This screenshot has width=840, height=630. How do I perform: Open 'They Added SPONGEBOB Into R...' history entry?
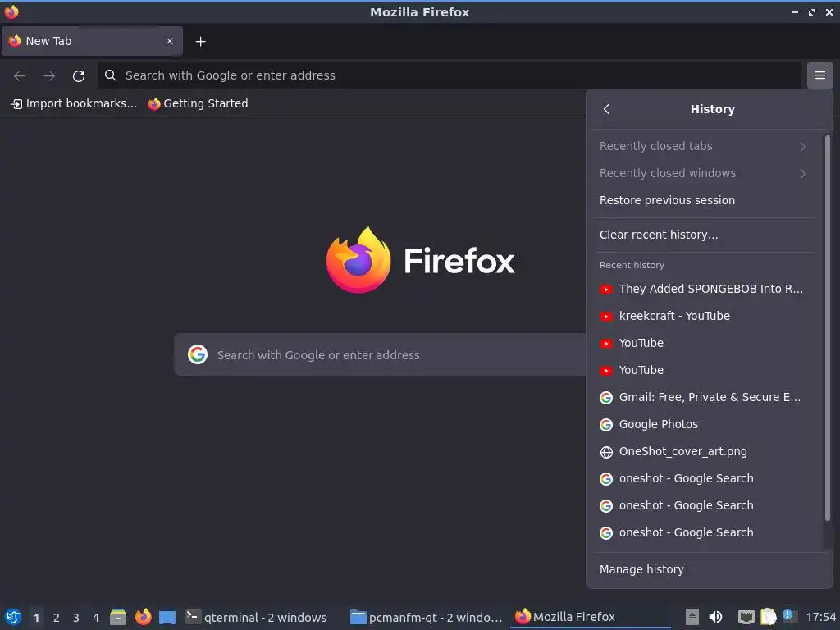703,290
